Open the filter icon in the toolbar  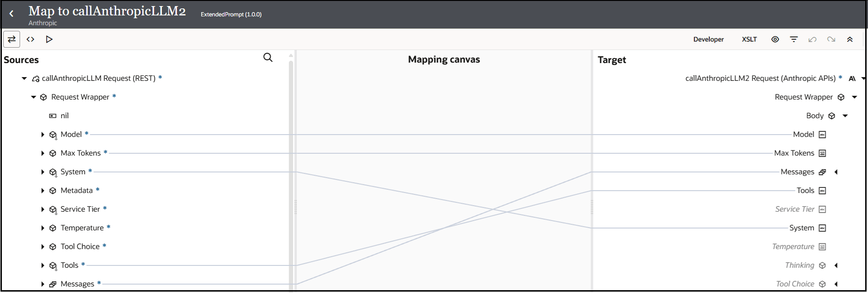(794, 39)
